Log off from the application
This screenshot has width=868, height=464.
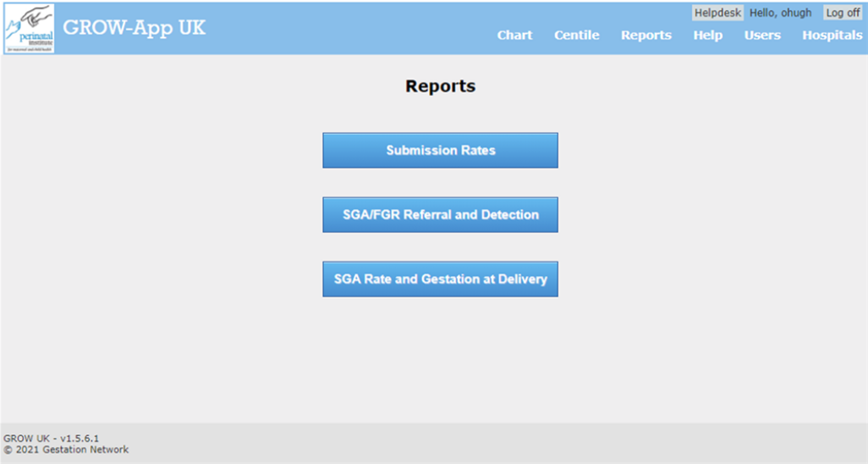click(x=843, y=13)
